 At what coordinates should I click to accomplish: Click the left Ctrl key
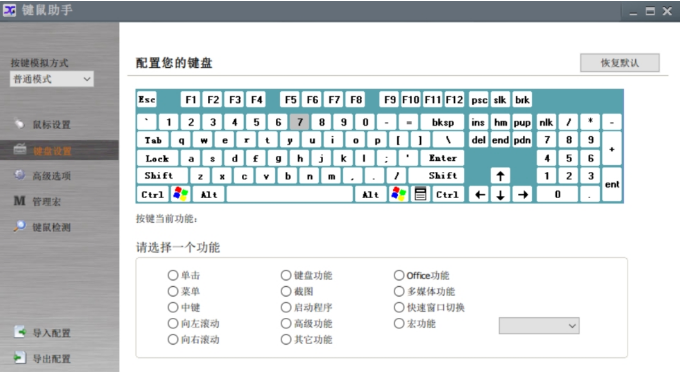coord(153,194)
